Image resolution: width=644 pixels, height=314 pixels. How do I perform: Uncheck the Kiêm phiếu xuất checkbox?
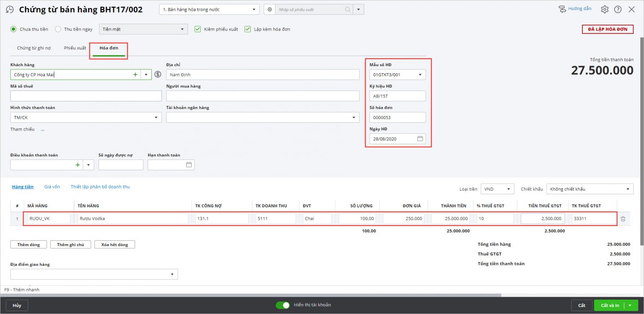197,29
